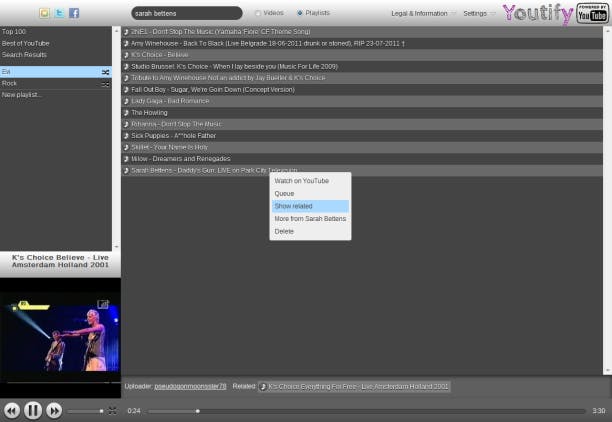Viewport: 612px width, 422px height.
Task: Choose Delete in context menu
Action: click(310, 231)
